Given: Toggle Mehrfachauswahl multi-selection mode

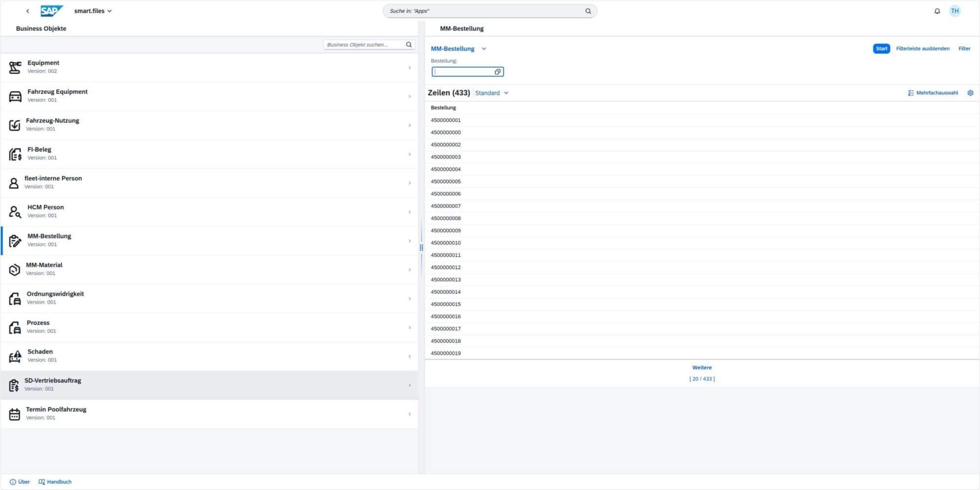Looking at the screenshot, I should [x=932, y=93].
